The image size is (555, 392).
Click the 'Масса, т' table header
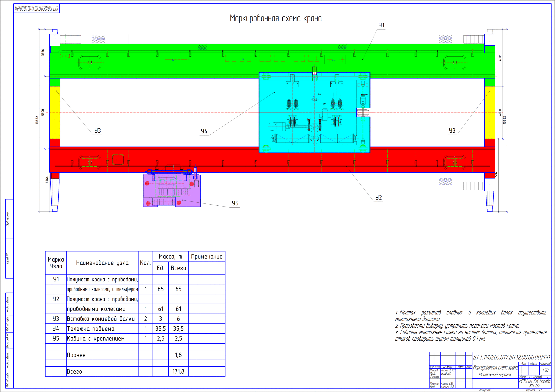[170, 257]
